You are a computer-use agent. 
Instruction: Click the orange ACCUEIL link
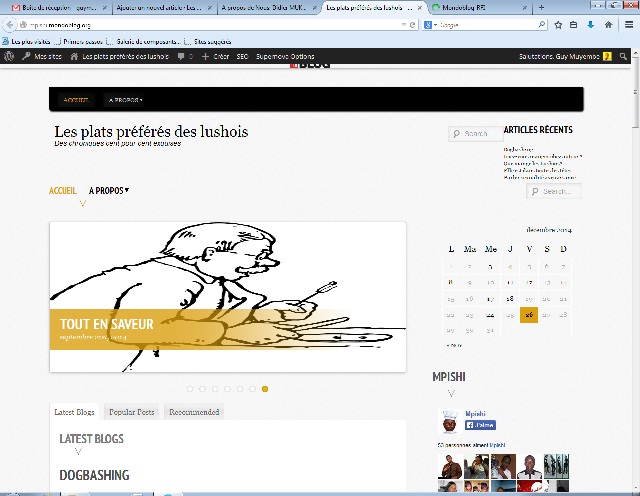click(62, 191)
